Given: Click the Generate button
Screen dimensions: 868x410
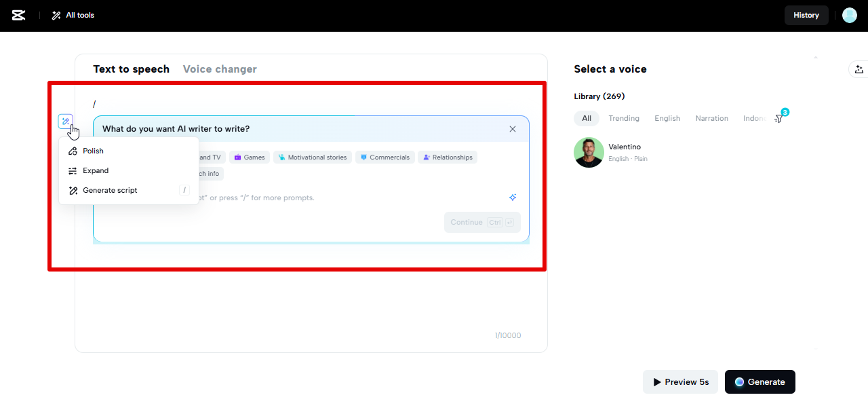Looking at the screenshot, I should [759, 381].
